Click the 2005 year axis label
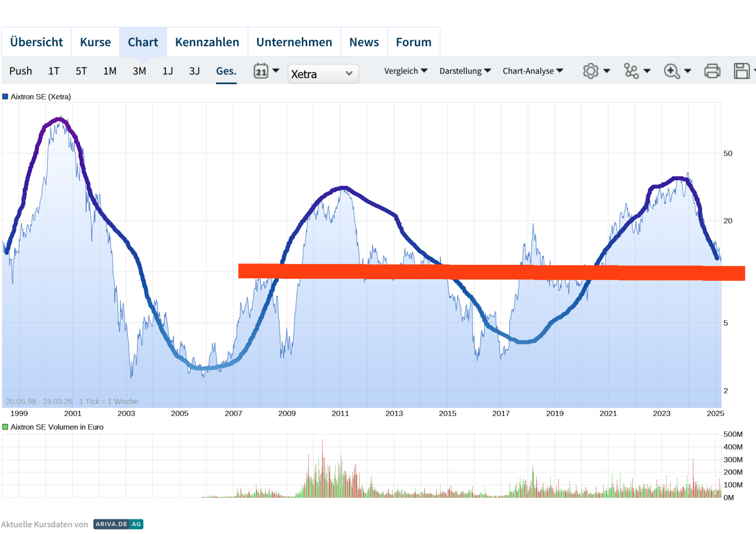Image resolution: width=756 pixels, height=534 pixels. coord(180,413)
